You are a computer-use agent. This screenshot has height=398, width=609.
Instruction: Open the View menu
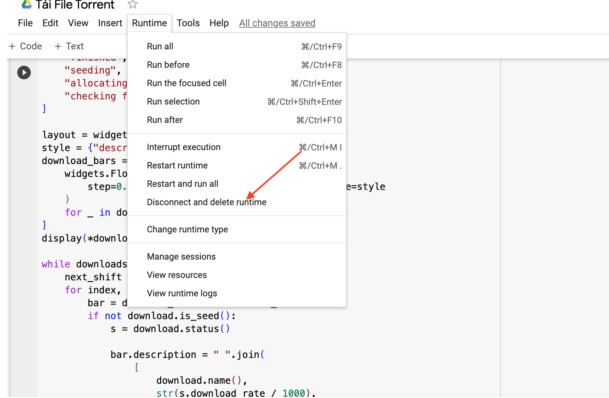[78, 23]
